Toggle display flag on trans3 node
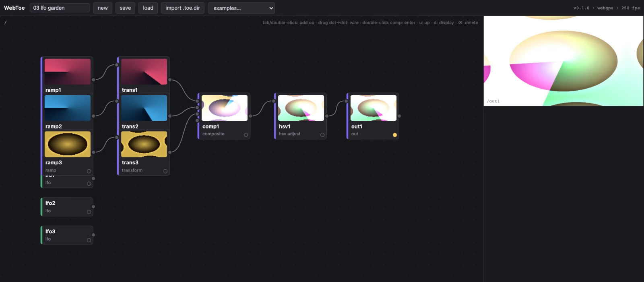Viewport: 644px width, 282px height. (165, 171)
